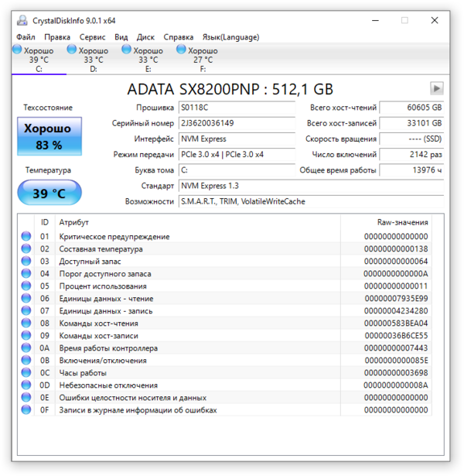Click the 39 °C temperature button
This screenshot has width=464, height=476.
pyautogui.click(x=48, y=193)
